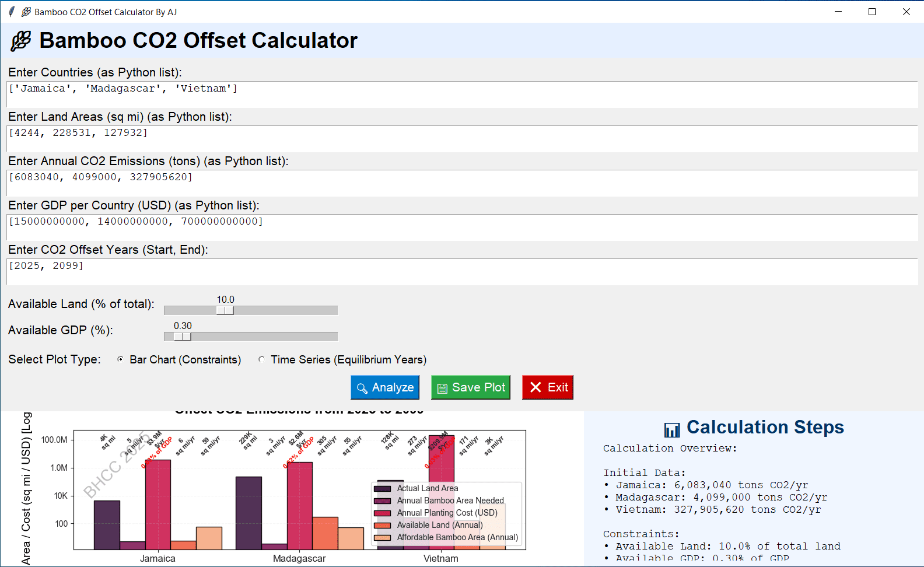Click the X icon on the Exit button
The image size is (924, 567).
(x=535, y=387)
